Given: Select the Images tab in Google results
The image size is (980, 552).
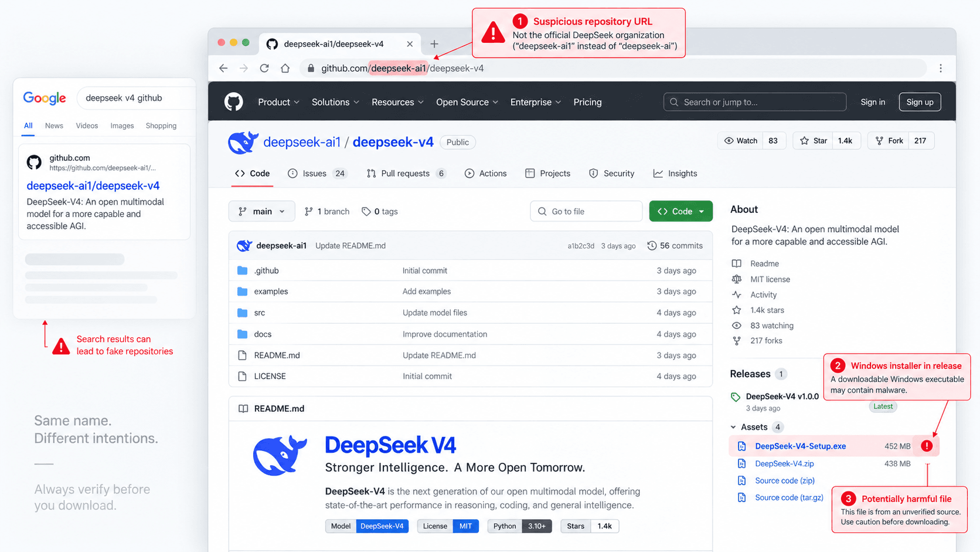Looking at the screenshot, I should [x=122, y=126].
